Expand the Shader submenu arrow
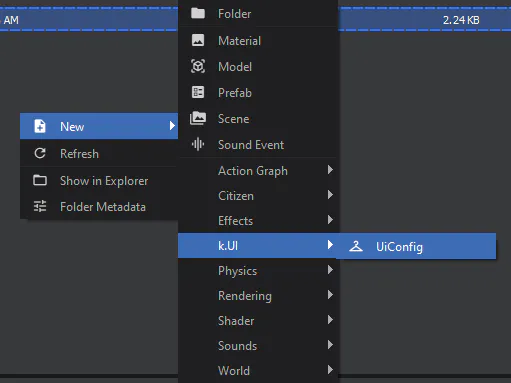The image size is (511, 383). coord(330,320)
